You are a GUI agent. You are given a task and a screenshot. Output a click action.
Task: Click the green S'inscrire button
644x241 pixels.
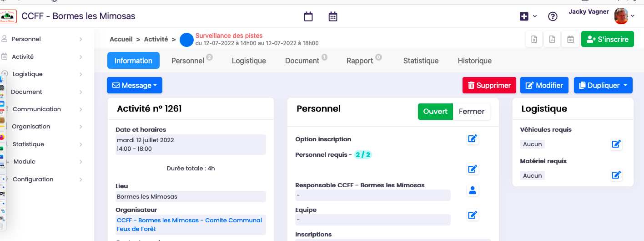point(607,39)
